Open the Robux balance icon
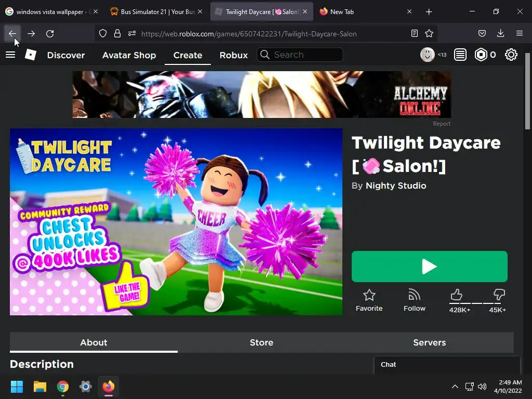This screenshot has height=399, width=532. [x=481, y=55]
